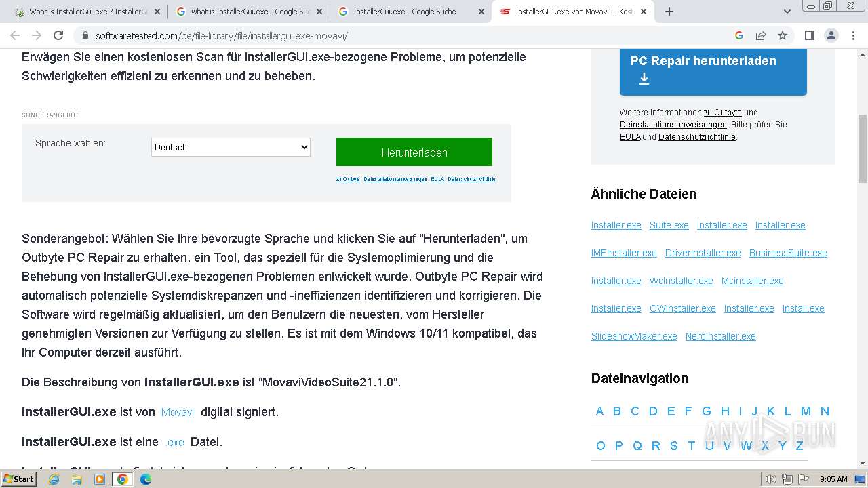Viewport: 868px width, 488px height.
Task: Click the browser forward arrow
Action: (x=37, y=35)
